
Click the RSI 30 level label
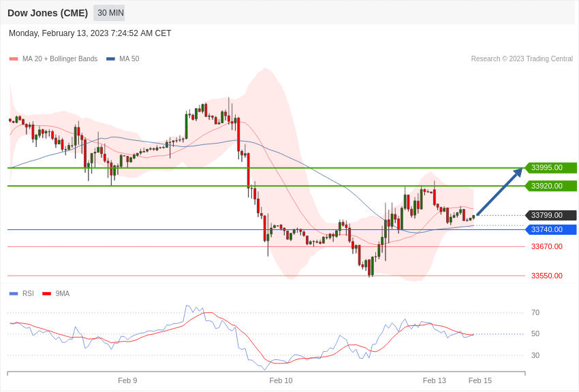[x=535, y=355]
